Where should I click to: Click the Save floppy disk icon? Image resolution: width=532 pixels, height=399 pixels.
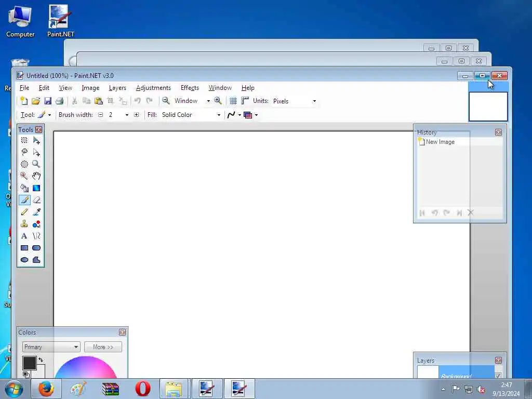tap(47, 101)
